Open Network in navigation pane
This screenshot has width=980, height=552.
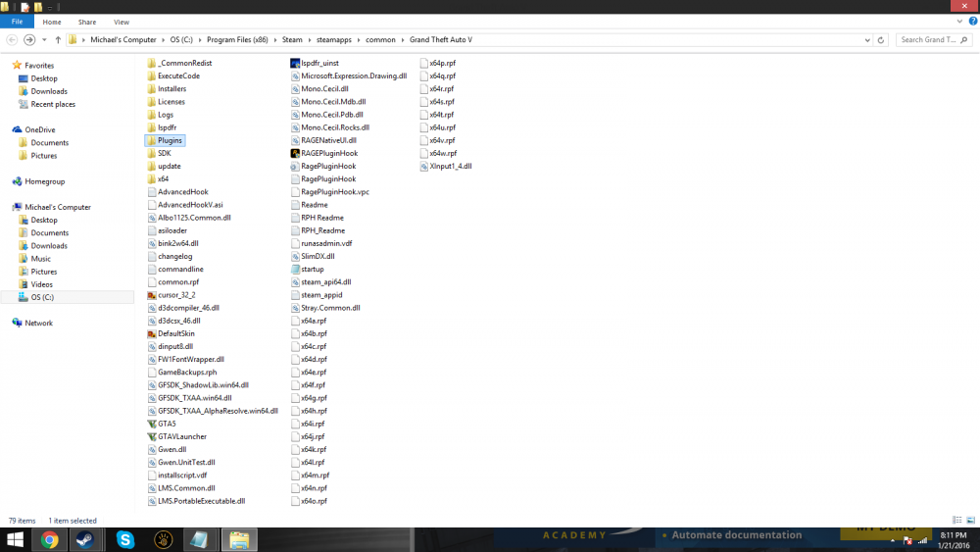(x=38, y=324)
